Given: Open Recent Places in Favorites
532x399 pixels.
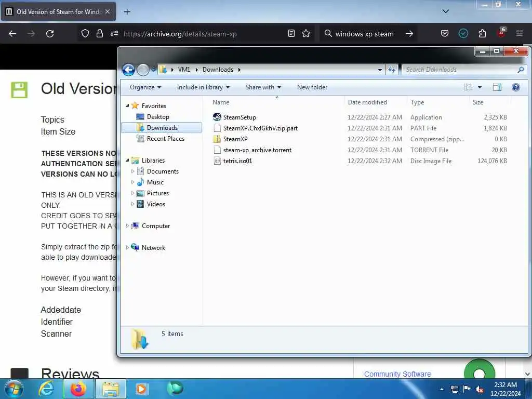Looking at the screenshot, I should 166,138.
